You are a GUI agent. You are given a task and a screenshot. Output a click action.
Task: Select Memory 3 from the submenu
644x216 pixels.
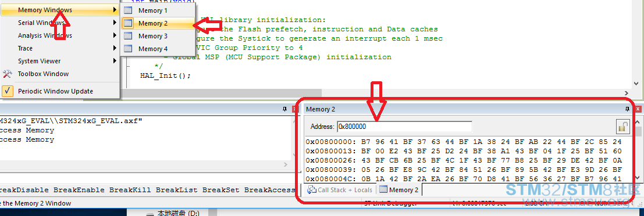pos(158,35)
